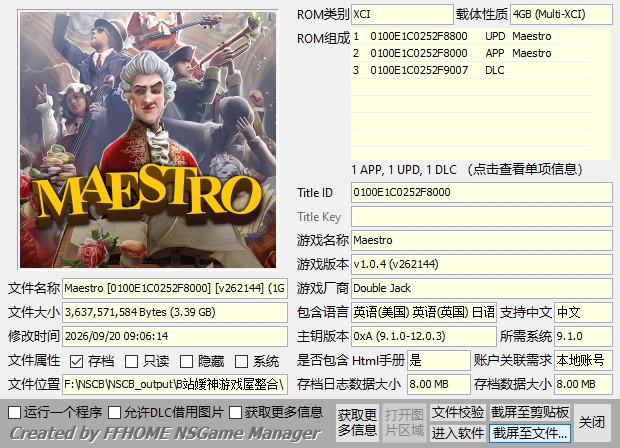620x448 pixels.
Task: Click 截屏至剪贴板 button
Action: [x=530, y=412]
